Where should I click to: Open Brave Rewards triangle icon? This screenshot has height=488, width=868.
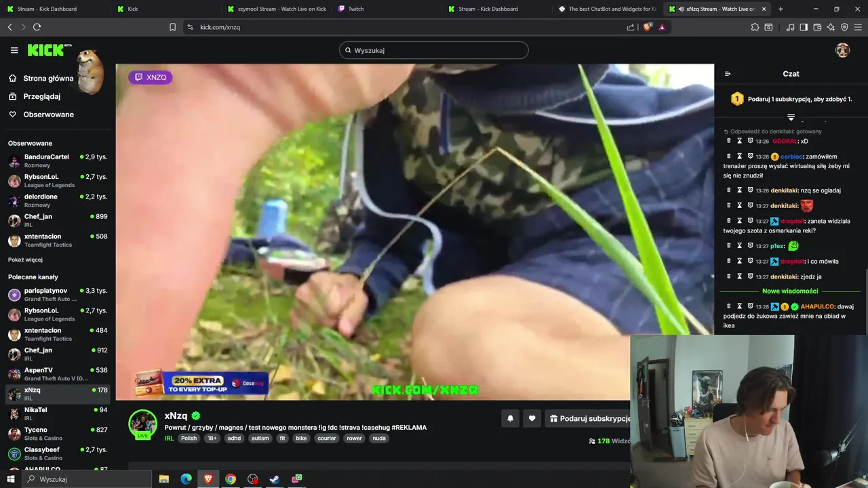(x=662, y=27)
